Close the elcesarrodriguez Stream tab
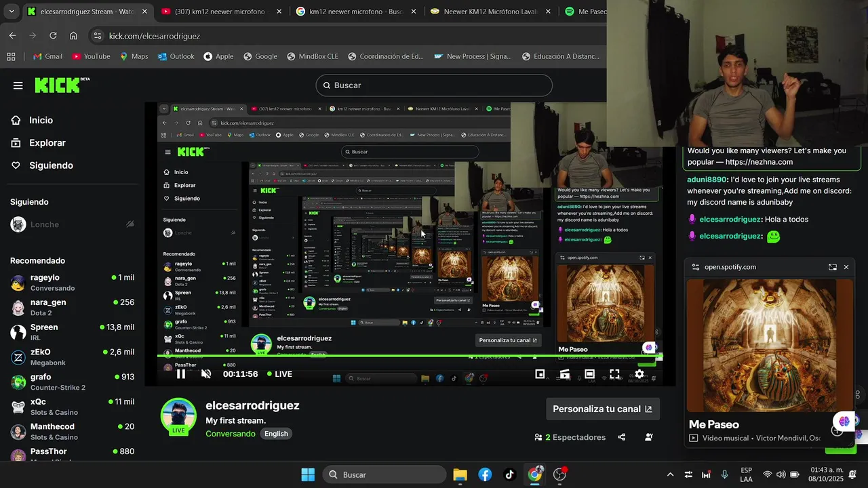 pyautogui.click(x=144, y=12)
